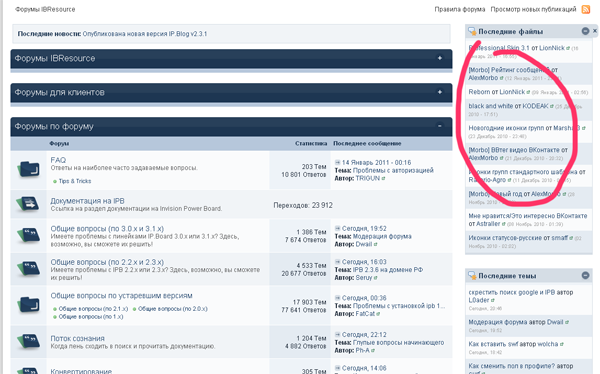The width and height of the screenshot is (600, 374).
Task: Click the Документация на IPB redirect icon
Action: point(28,204)
